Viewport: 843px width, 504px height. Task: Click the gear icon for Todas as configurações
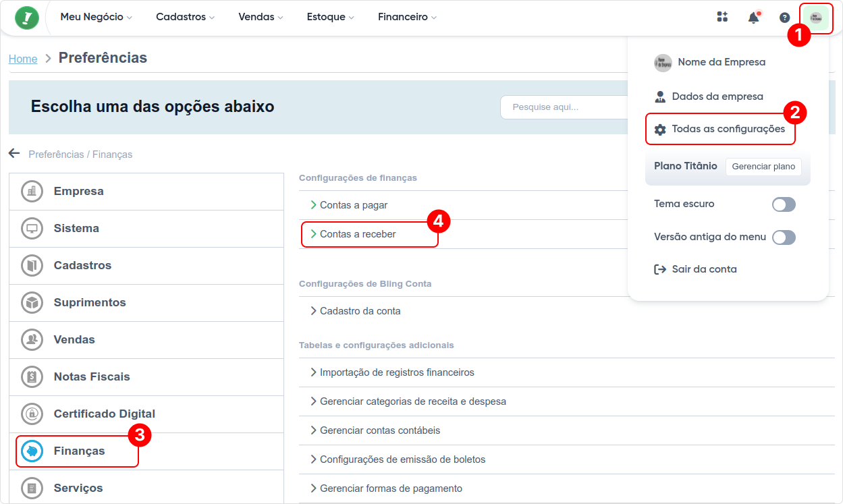tap(660, 130)
